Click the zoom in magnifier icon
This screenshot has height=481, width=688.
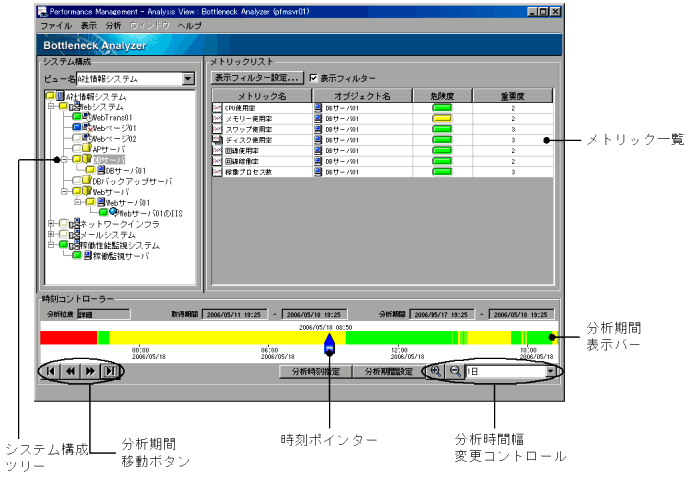pyautogui.click(x=435, y=371)
